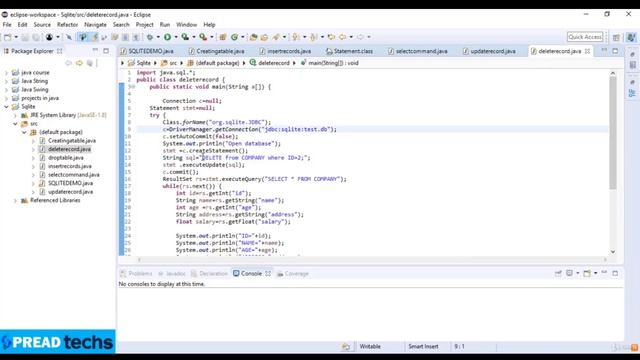
Task: Collapse the src folder node
Action: click(x=15, y=124)
